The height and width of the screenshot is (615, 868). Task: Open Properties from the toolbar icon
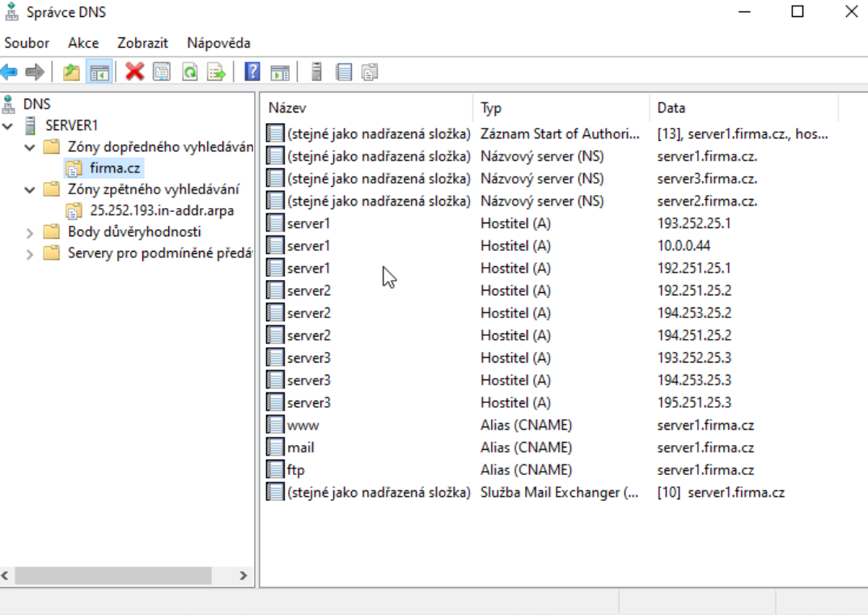click(x=162, y=72)
